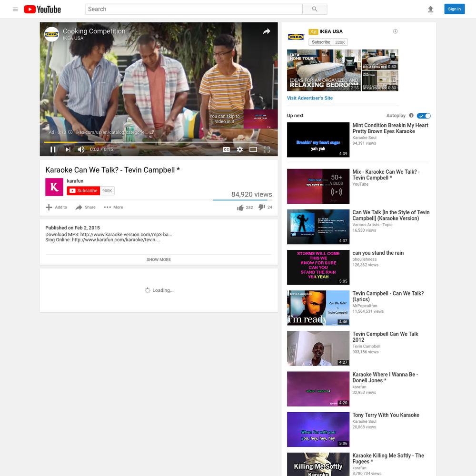This screenshot has width=476, height=476.
Task: Subscribe to IKEA USA in ad panel
Action: (321, 42)
